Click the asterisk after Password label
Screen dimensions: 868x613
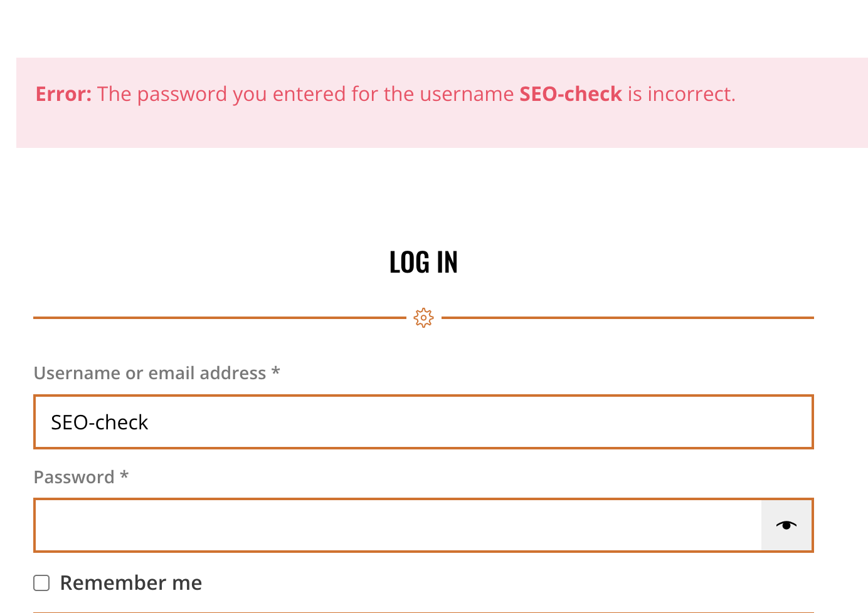tap(124, 476)
